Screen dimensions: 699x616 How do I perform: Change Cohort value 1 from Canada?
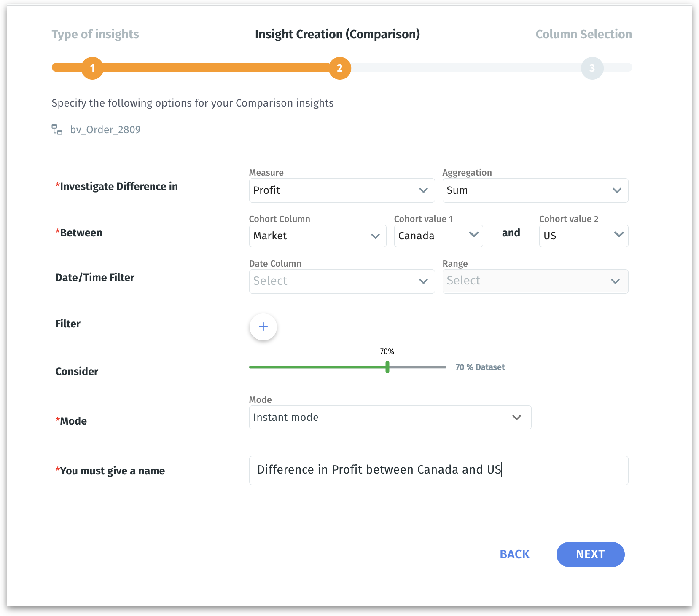pyautogui.click(x=438, y=236)
